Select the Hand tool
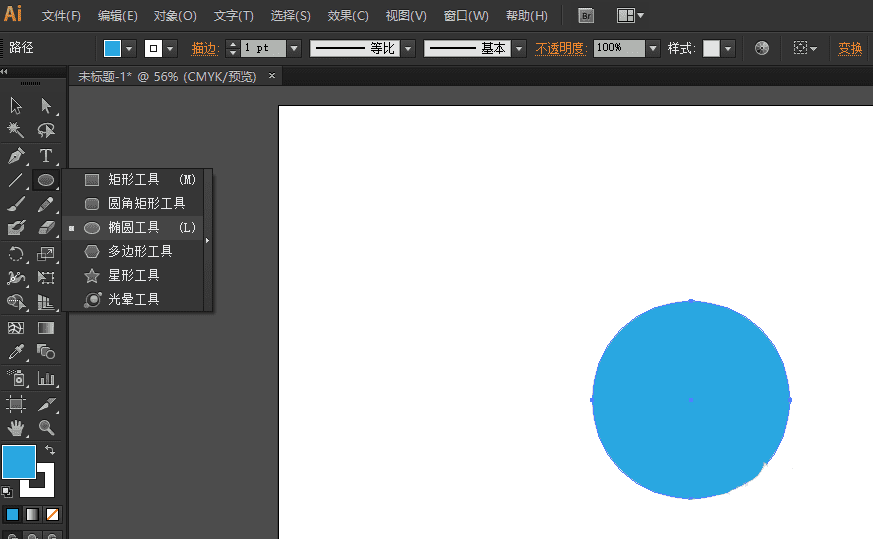 [16, 428]
